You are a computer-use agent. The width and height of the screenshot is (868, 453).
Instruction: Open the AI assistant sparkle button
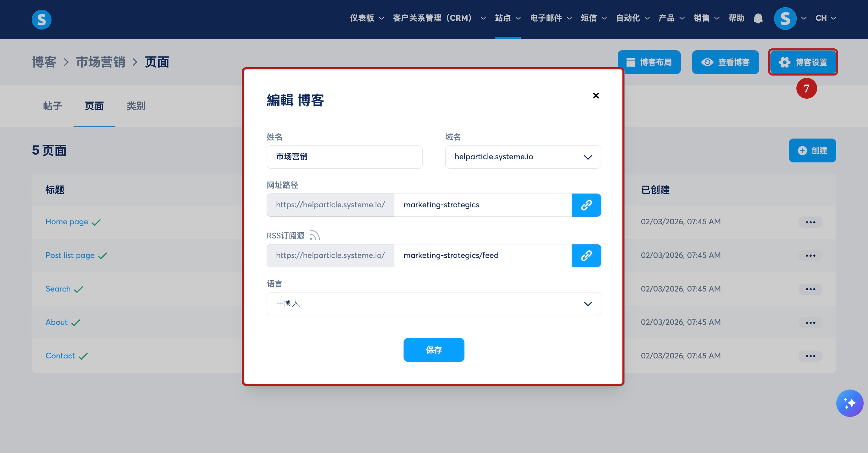pyautogui.click(x=849, y=403)
